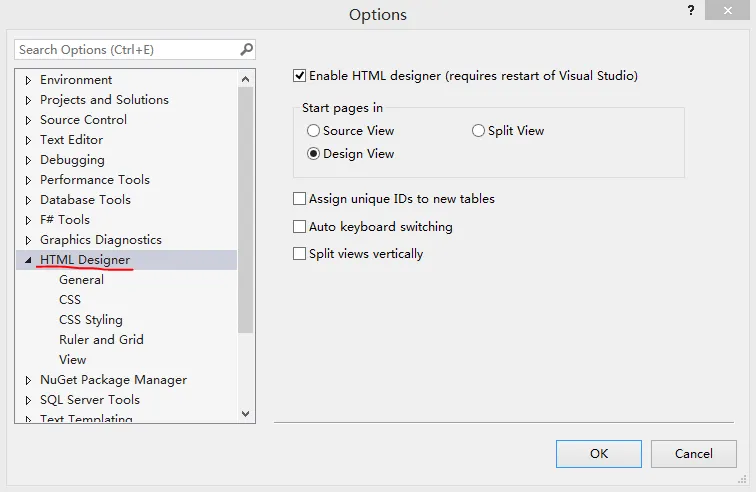The width and height of the screenshot is (756, 492).
Task: Select the Design View radio button
Action: (x=314, y=154)
